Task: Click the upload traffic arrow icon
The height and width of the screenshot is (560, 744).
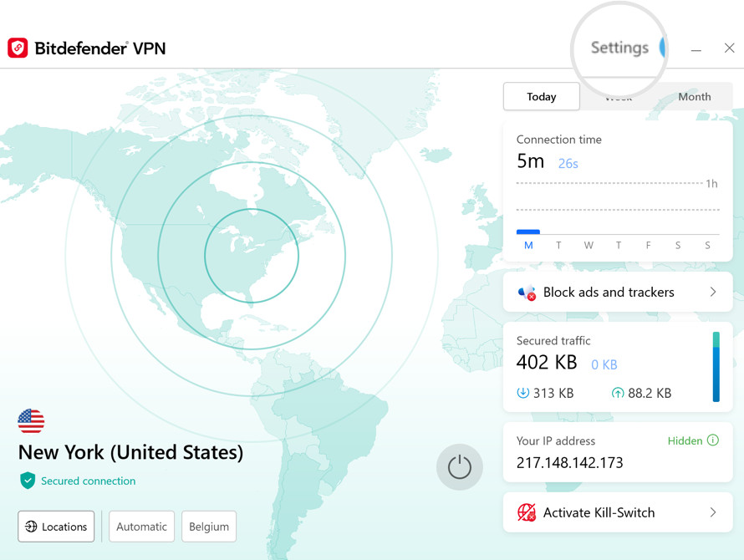Action: click(x=617, y=393)
